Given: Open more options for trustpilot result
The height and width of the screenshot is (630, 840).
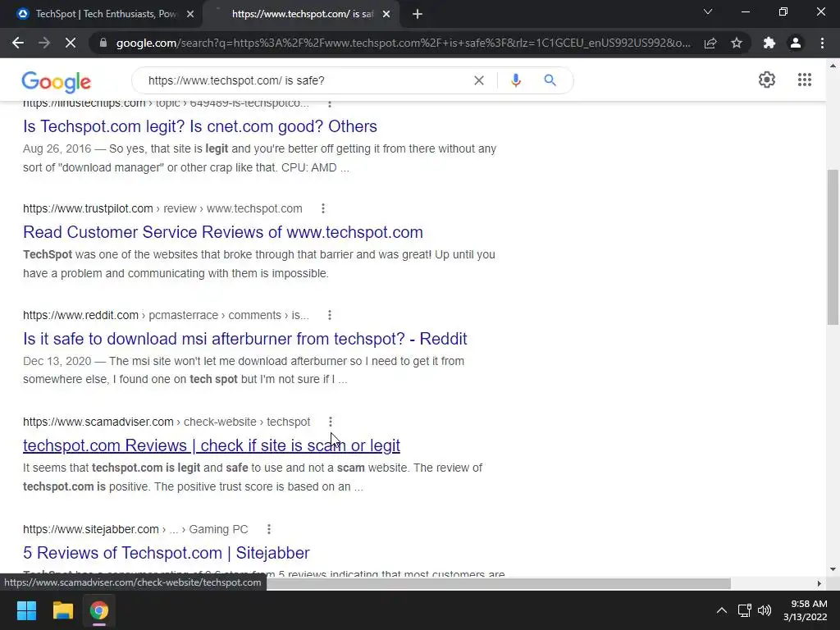Looking at the screenshot, I should point(323,208).
